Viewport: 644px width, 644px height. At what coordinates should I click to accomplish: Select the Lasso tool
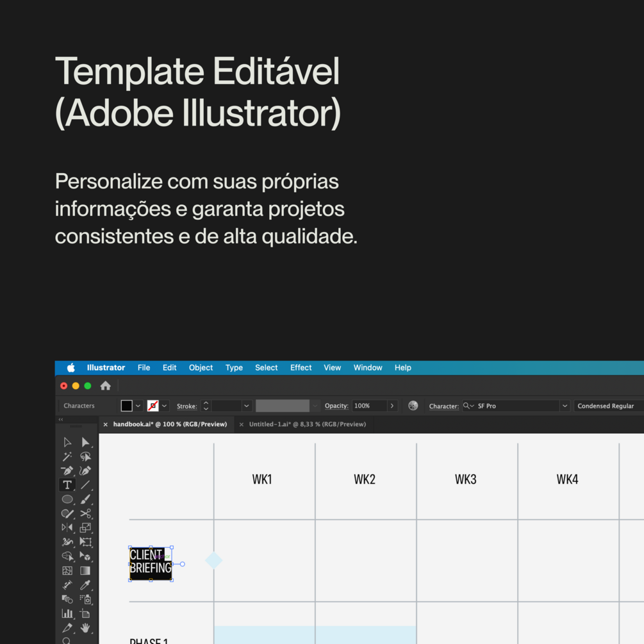[85, 457]
